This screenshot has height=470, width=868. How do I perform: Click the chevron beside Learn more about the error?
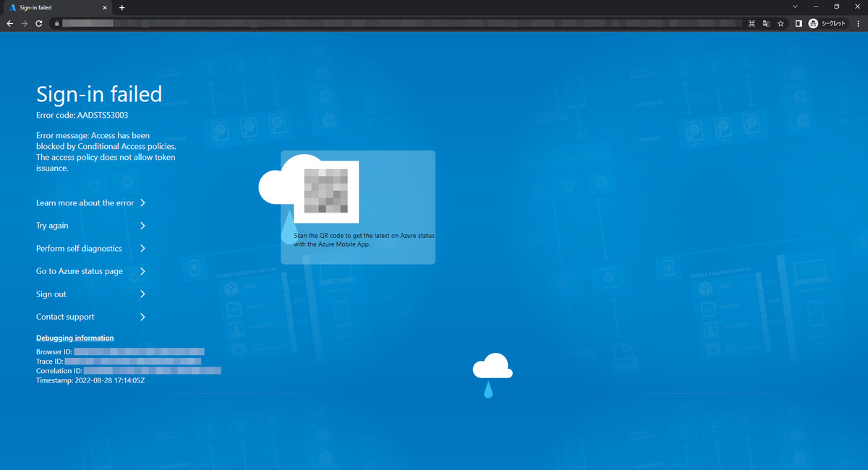pos(142,203)
